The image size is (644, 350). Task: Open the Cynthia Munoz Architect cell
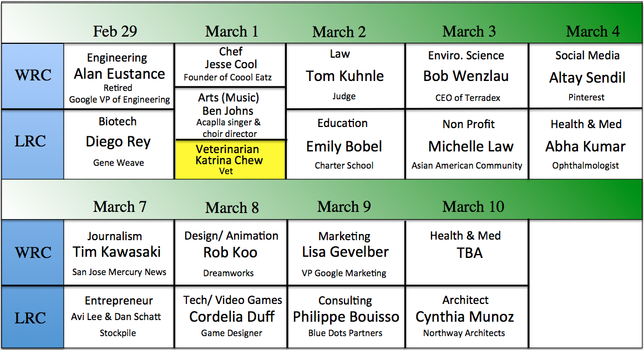(x=465, y=317)
